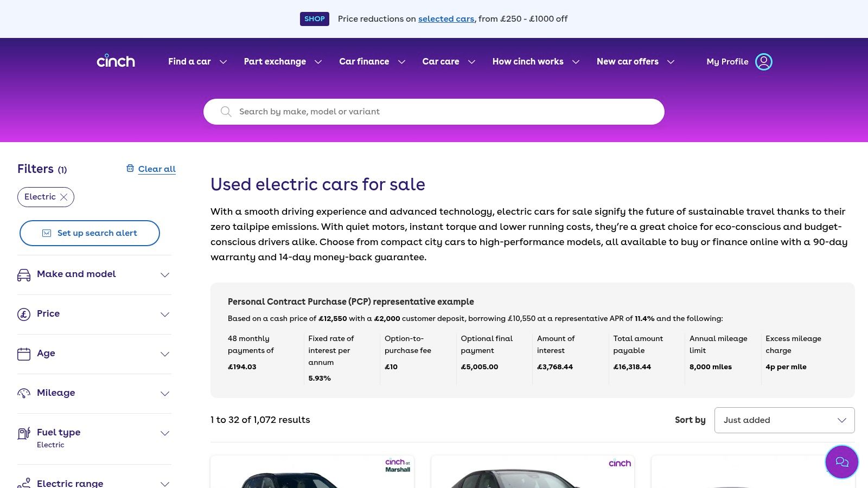
Task: Open the Car finance menu
Action: pyautogui.click(x=372, y=62)
